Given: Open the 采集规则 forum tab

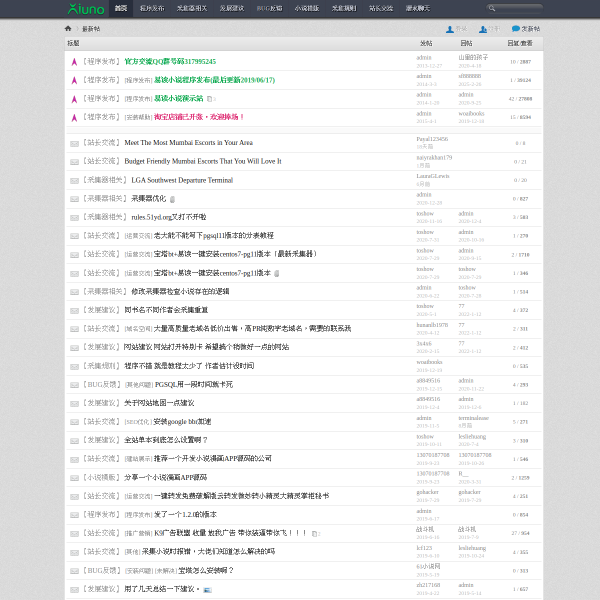Looking at the screenshot, I should tap(344, 8).
